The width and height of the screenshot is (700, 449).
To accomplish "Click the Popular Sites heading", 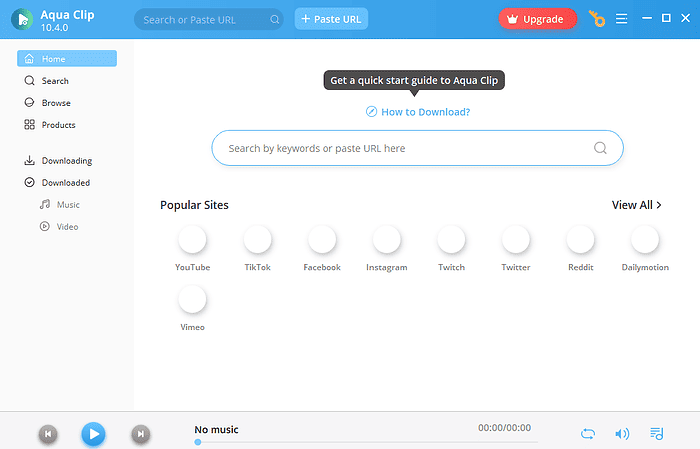I will pyautogui.click(x=194, y=205).
